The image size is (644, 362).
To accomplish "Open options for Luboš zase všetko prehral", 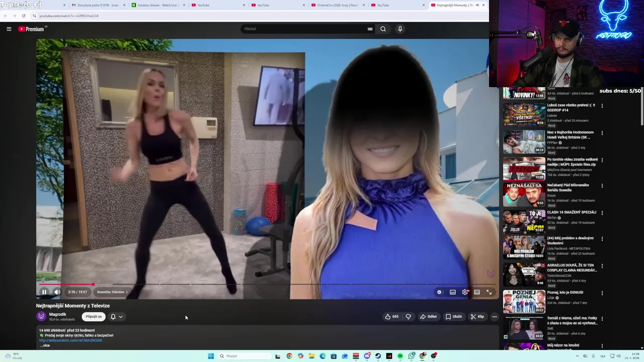I will tap(602, 106).
